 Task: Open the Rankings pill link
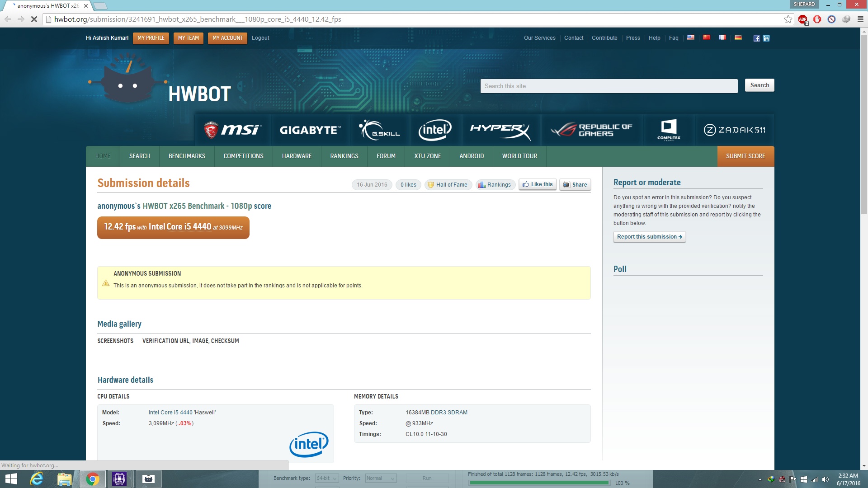495,184
